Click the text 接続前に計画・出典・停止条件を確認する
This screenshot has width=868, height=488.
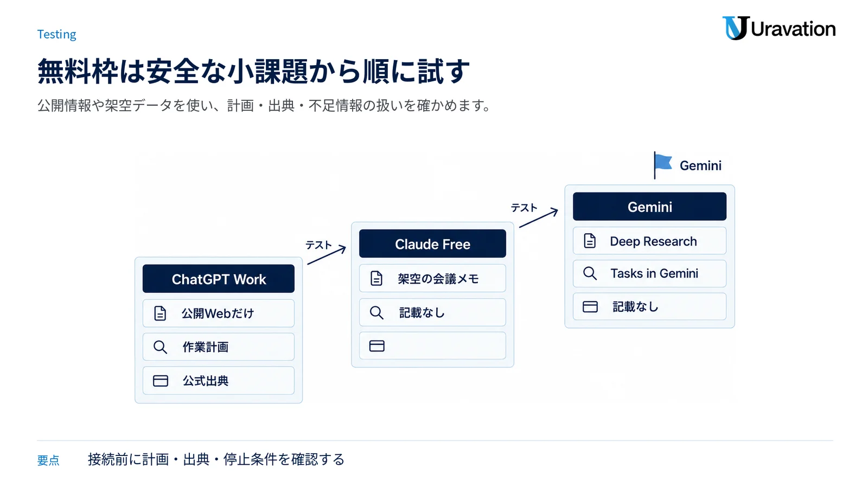(216, 459)
